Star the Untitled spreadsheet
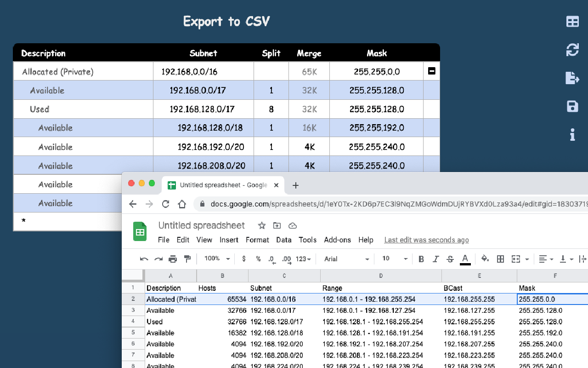Viewport: 588px width, 368px height. [262, 225]
